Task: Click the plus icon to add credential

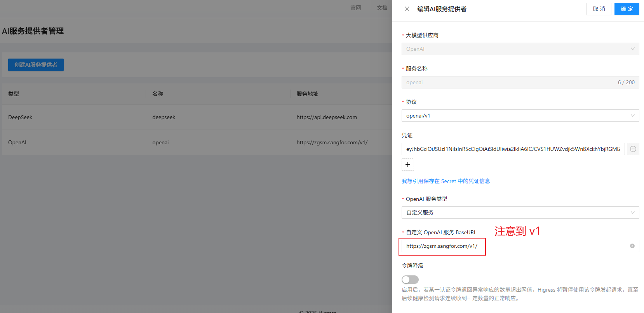Action: pos(407,164)
